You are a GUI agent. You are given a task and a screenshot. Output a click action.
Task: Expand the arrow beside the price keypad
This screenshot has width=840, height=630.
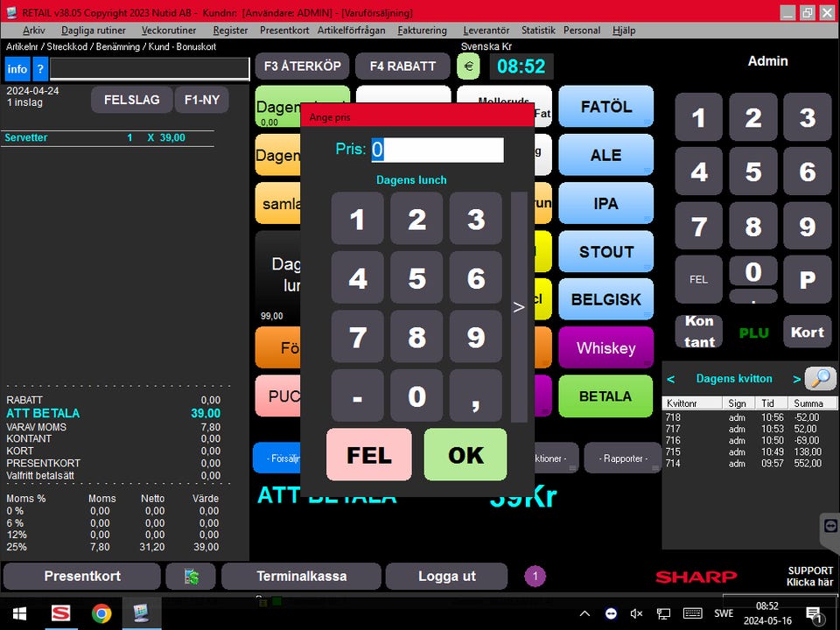pyautogui.click(x=519, y=307)
